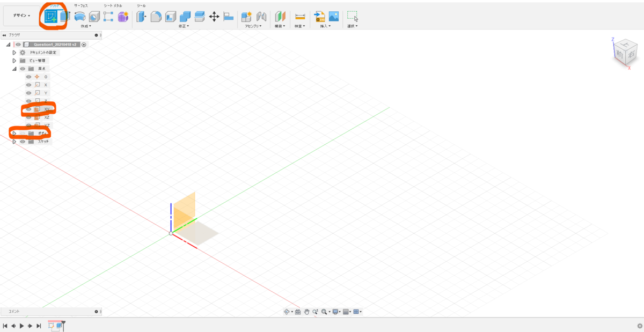The image size is (644, 332).
Task: Select the Rectangular Pattern tool
Action: [x=108, y=17]
